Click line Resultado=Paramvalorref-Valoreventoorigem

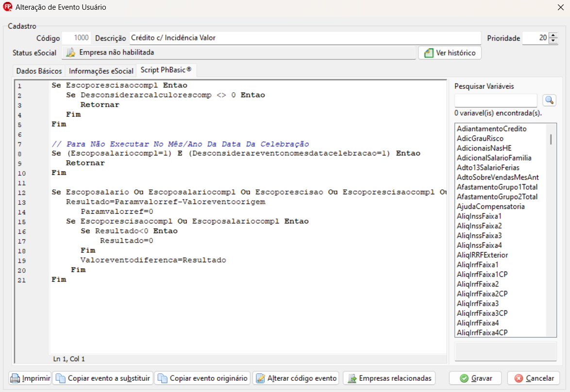(x=166, y=202)
